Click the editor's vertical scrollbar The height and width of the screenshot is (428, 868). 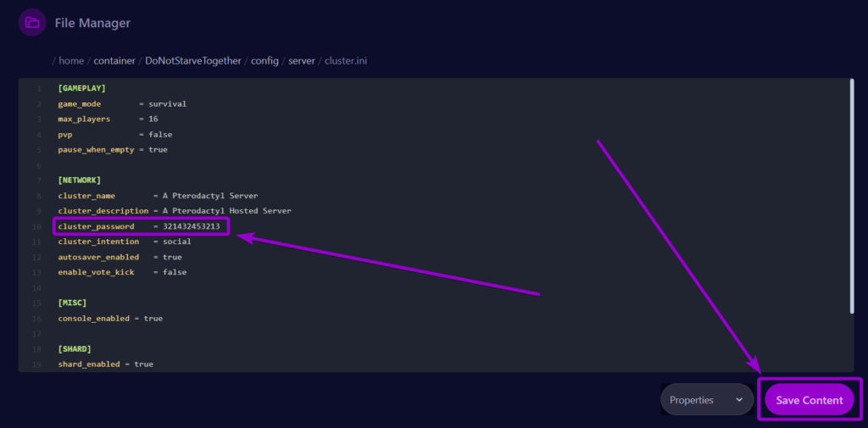850,197
